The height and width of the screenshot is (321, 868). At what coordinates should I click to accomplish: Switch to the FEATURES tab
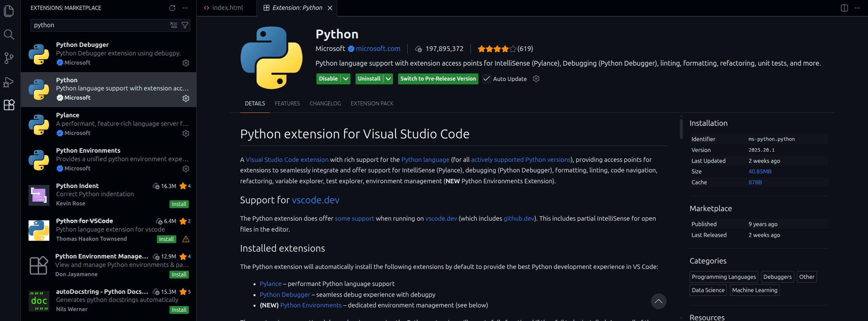pyautogui.click(x=287, y=103)
